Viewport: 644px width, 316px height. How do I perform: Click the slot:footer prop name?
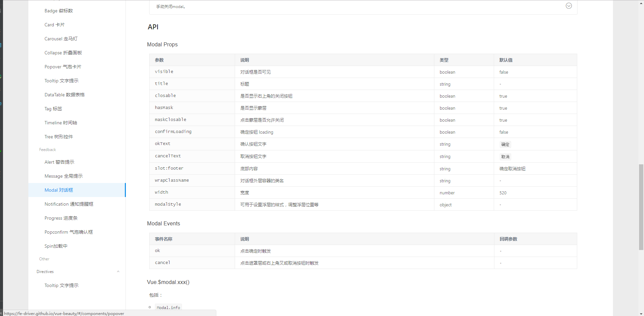[x=169, y=168]
